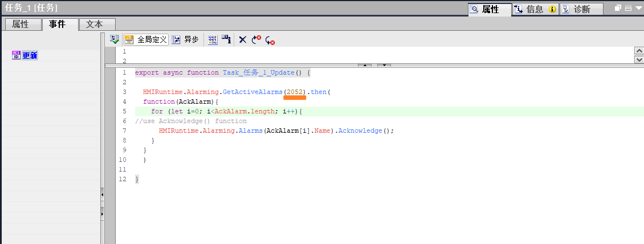Screen dimensions: 644x244
Task: Click the 更新 event icon
Action: coord(16,55)
